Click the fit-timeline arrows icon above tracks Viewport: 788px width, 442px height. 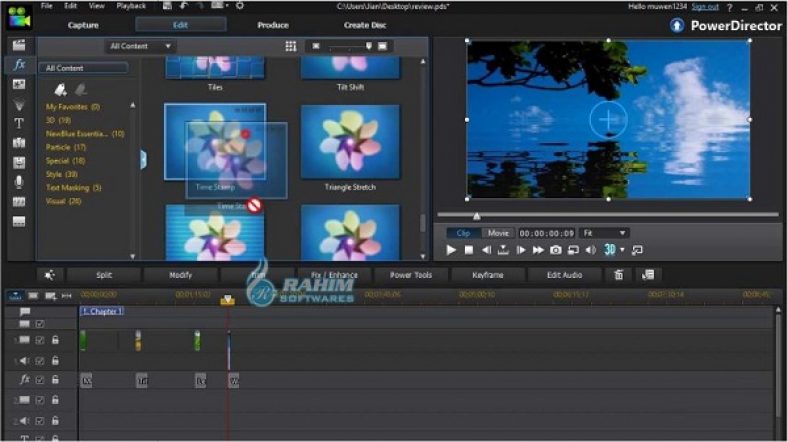[x=66, y=296]
